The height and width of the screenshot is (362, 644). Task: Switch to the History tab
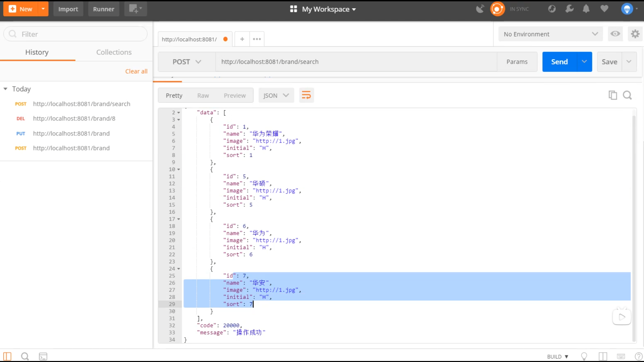tap(37, 52)
